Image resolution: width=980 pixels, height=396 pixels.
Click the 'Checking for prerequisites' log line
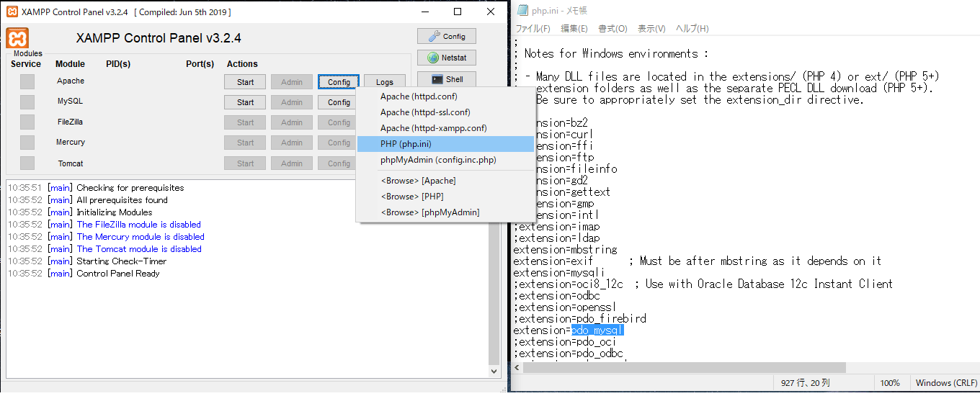130,188
